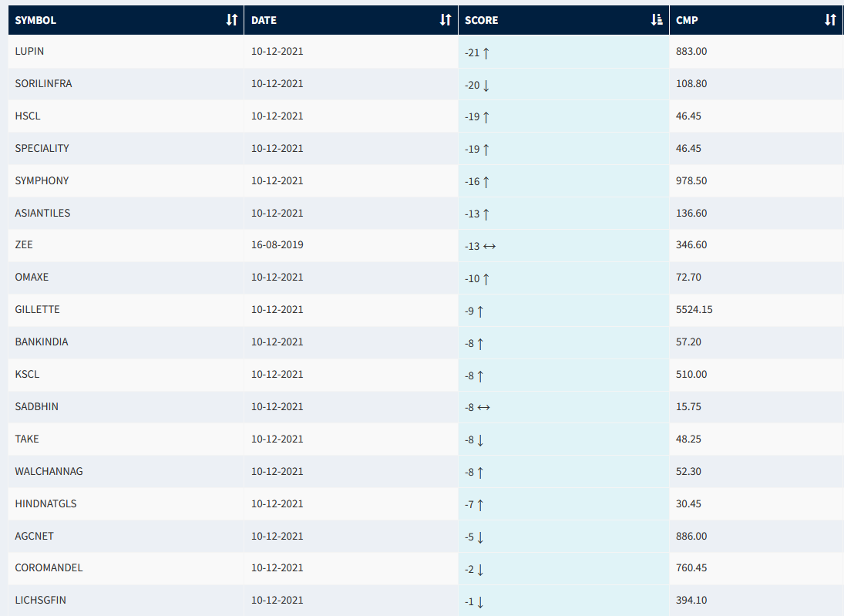Click ZEE's CMP value 346.60
The width and height of the screenshot is (844, 616).
[x=691, y=245]
